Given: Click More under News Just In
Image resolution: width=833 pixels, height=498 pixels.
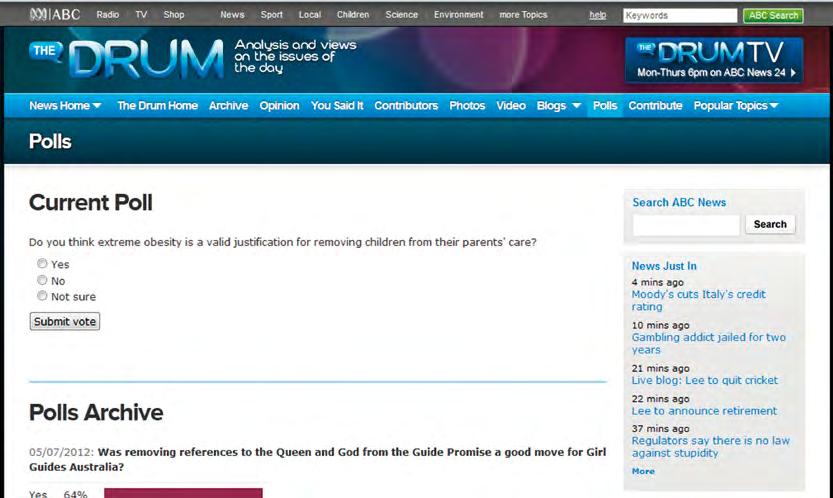Looking at the screenshot, I should [643, 471].
